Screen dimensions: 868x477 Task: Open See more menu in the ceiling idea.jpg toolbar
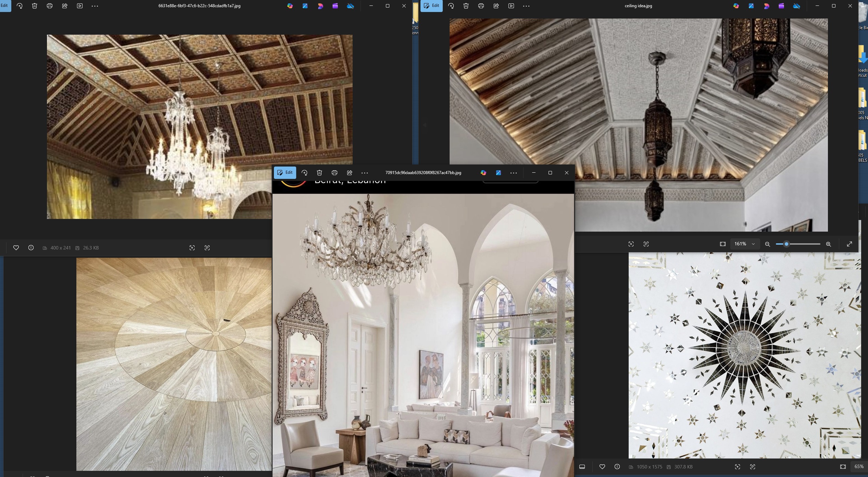526,6
